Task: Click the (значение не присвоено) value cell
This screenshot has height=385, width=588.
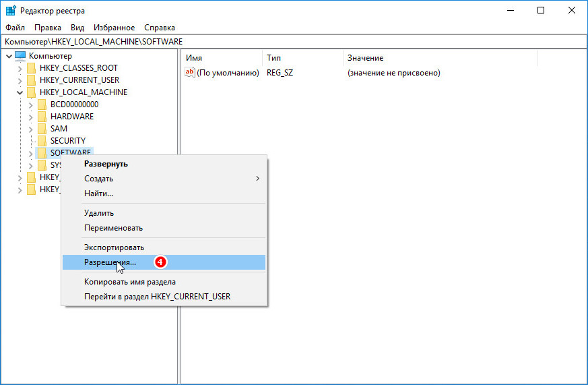Action: tap(394, 73)
